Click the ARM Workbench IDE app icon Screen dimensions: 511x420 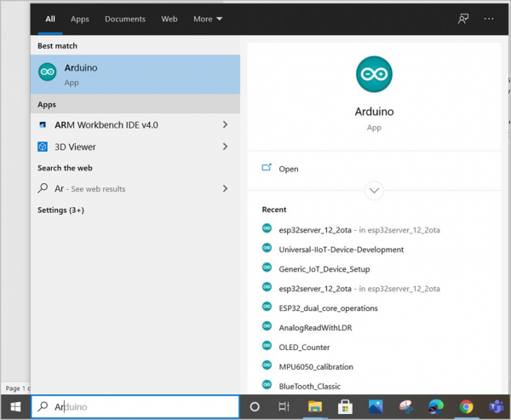click(43, 125)
